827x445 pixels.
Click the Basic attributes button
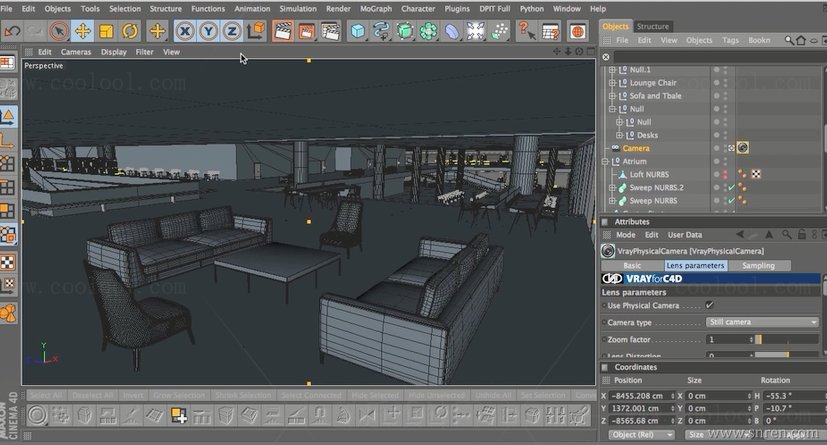633,265
